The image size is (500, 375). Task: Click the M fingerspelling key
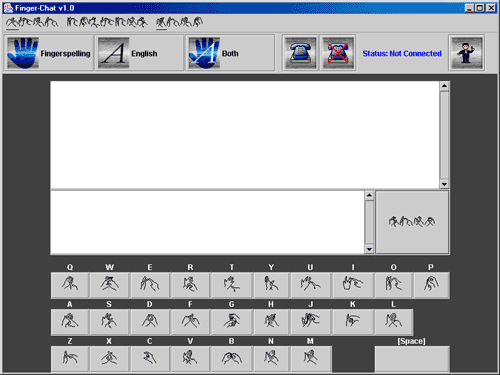(x=311, y=359)
